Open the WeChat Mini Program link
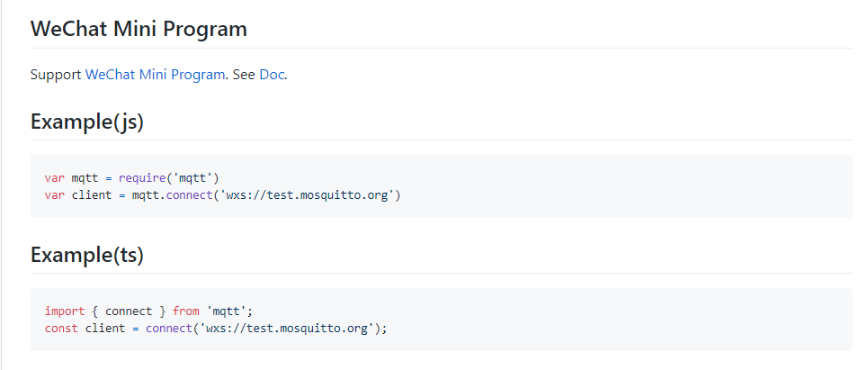868x370 pixels. pos(155,75)
